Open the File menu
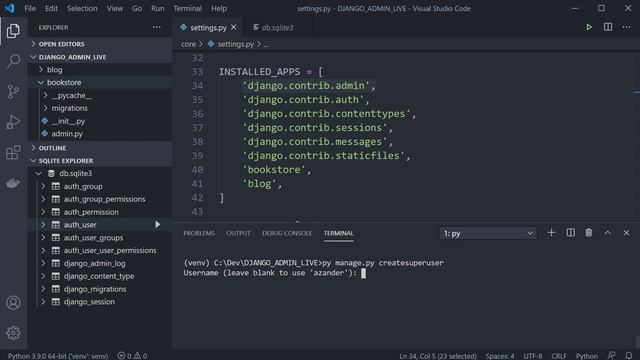Screen dimensions: 640x360 pos(30,8)
